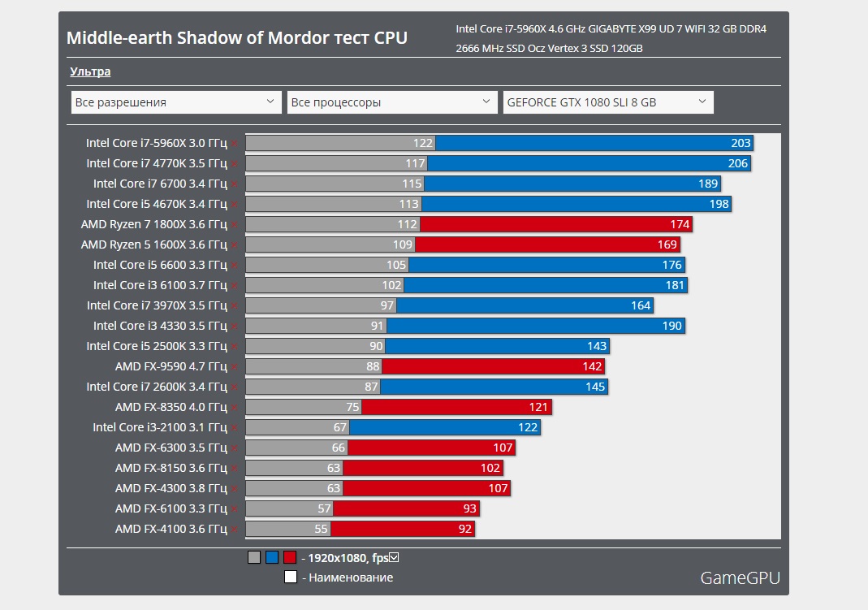Click the white 'Наименование' legend swatch
This screenshot has width=868, height=610.
coord(290,578)
